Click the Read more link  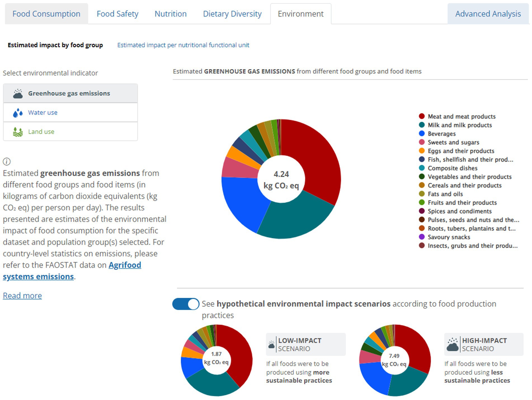[x=22, y=296]
